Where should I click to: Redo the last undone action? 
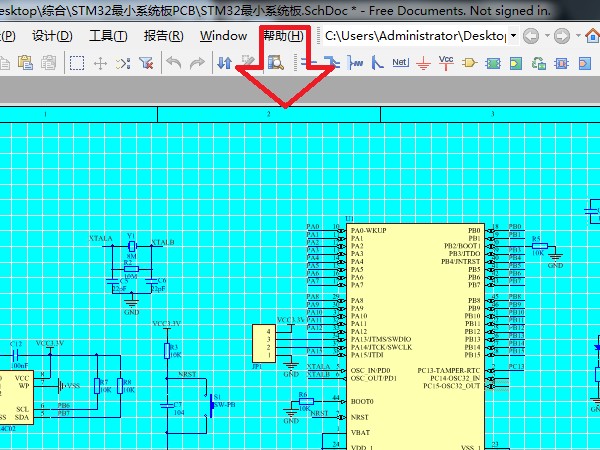197,63
